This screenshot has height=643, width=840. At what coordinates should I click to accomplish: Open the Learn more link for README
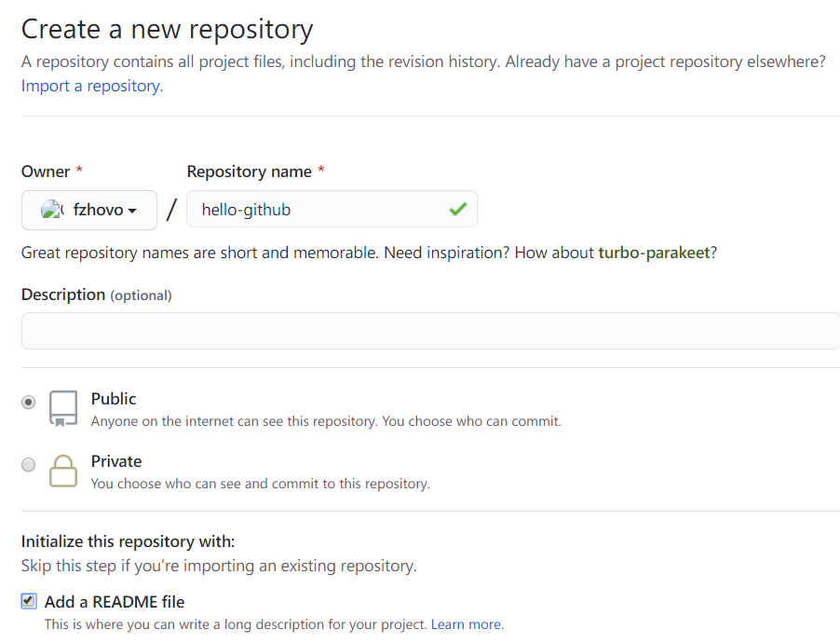click(x=467, y=624)
